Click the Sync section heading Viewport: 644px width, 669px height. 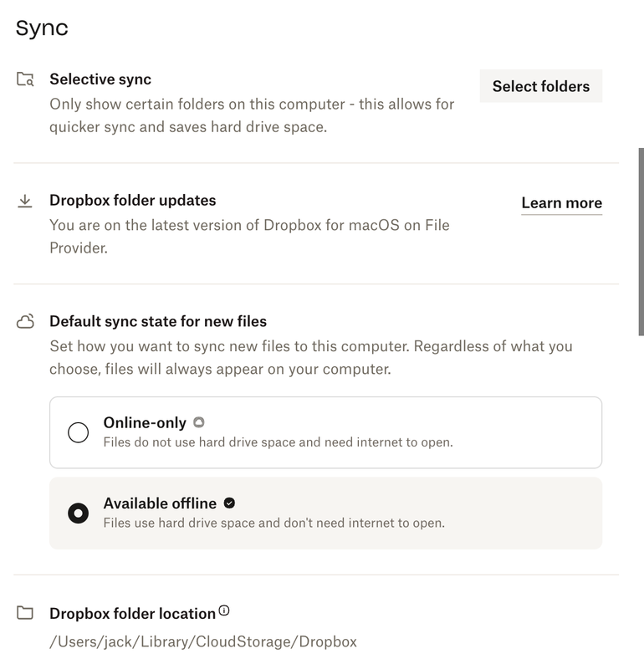tap(42, 28)
